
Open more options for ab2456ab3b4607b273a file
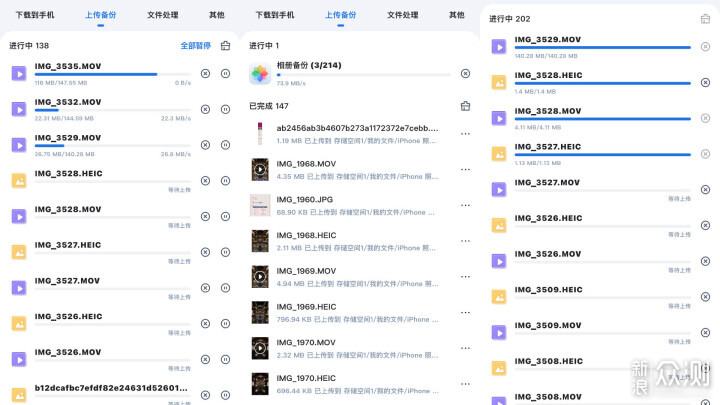pyautogui.click(x=465, y=134)
